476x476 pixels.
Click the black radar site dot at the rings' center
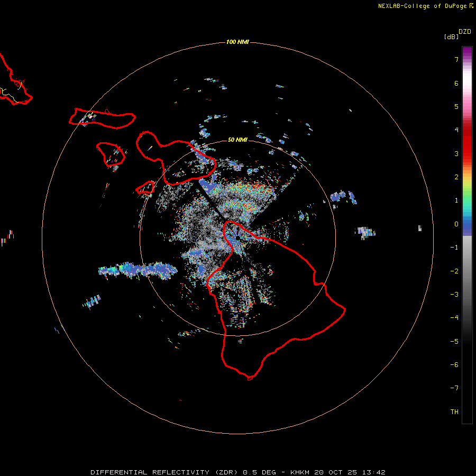point(237,237)
